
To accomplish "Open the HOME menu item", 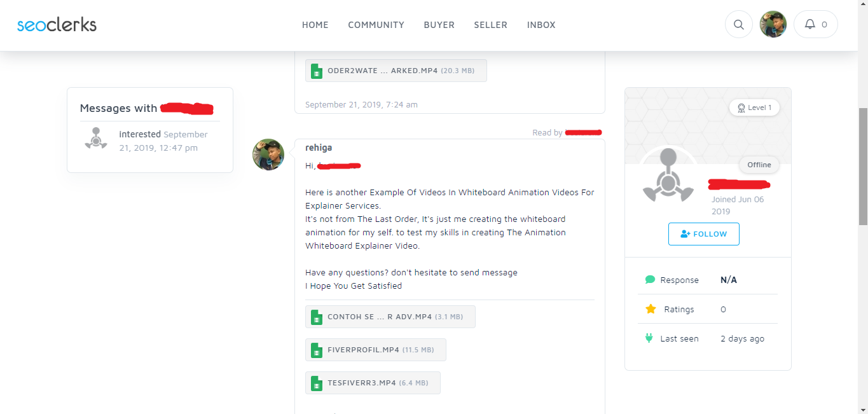I will [315, 25].
